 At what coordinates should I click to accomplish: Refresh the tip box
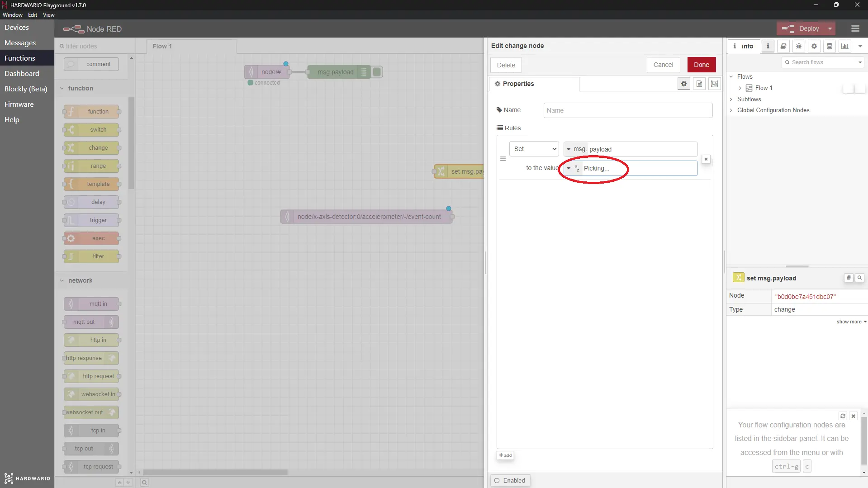(x=843, y=416)
